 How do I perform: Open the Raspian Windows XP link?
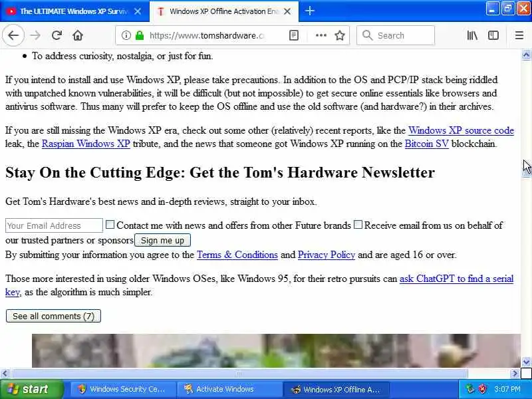pos(86,144)
